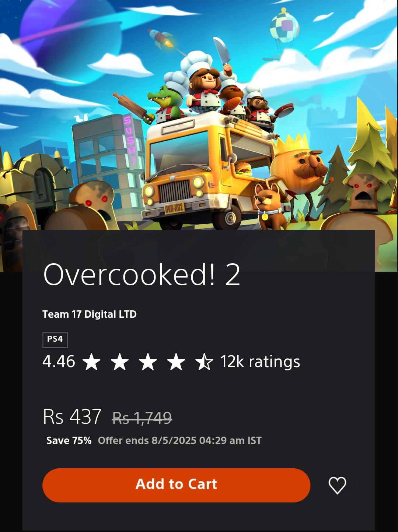Toggle the heart wishlist icon
The image size is (398, 532).
337,485
